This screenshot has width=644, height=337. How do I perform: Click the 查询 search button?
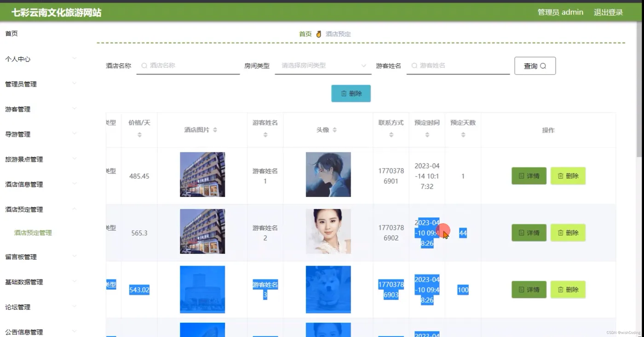click(x=535, y=66)
